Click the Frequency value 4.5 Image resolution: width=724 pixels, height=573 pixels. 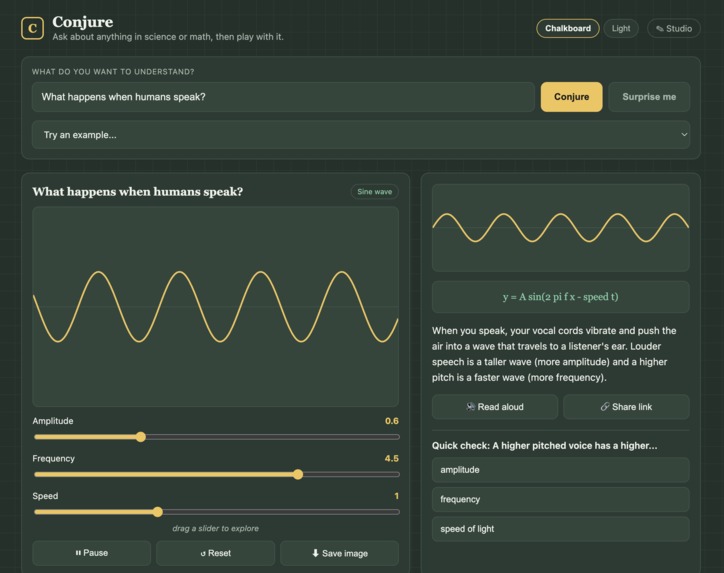pyautogui.click(x=392, y=458)
